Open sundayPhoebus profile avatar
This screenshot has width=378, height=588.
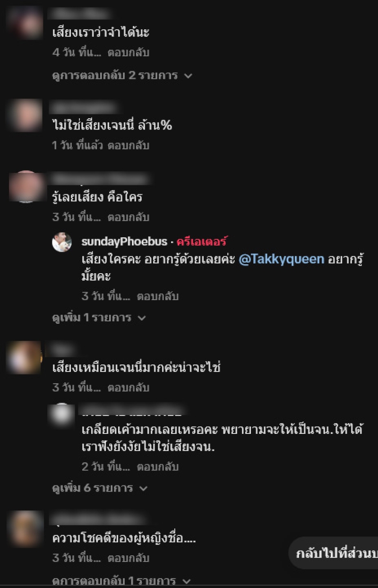coord(62,242)
